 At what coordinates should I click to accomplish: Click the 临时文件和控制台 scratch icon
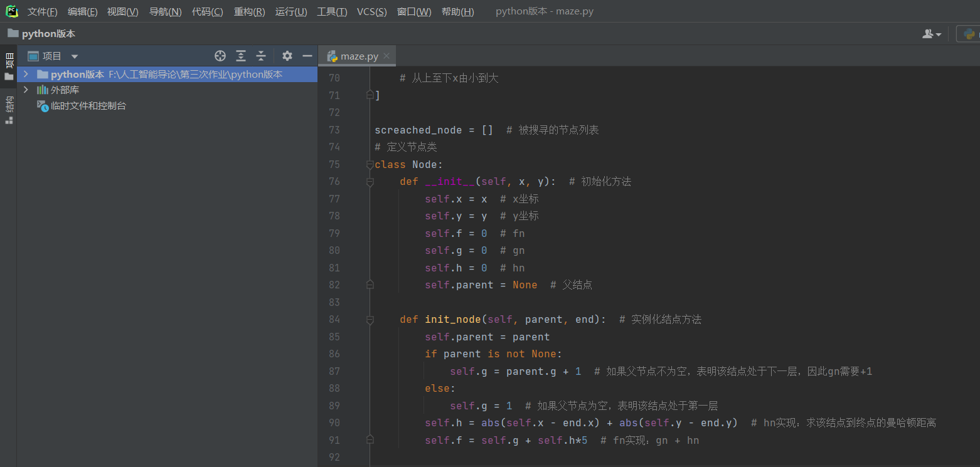pyautogui.click(x=43, y=106)
